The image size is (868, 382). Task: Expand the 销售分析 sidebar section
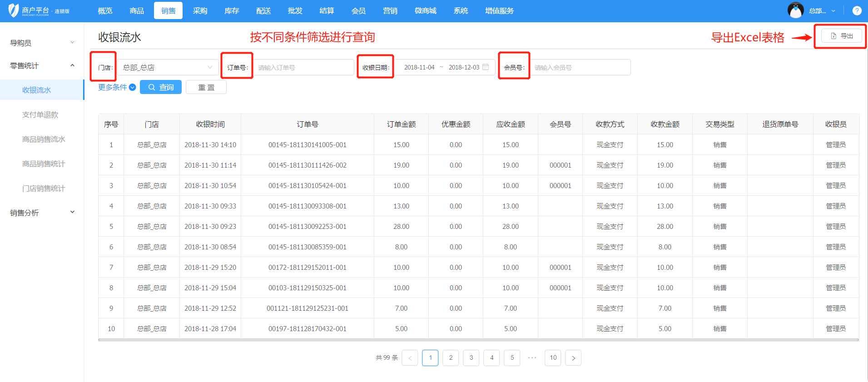(x=42, y=213)
